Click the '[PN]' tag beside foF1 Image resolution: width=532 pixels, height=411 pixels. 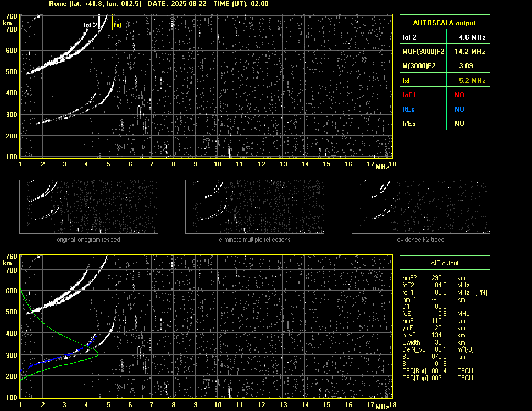[481, 292]
